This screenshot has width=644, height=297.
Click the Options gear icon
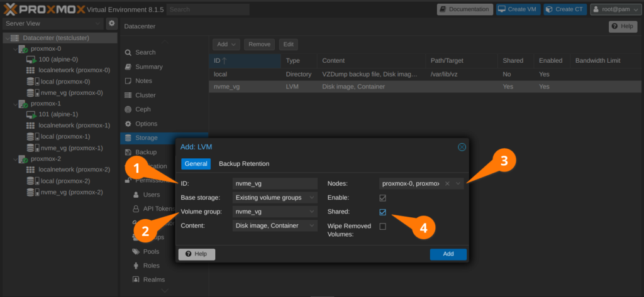click(128, 124)
